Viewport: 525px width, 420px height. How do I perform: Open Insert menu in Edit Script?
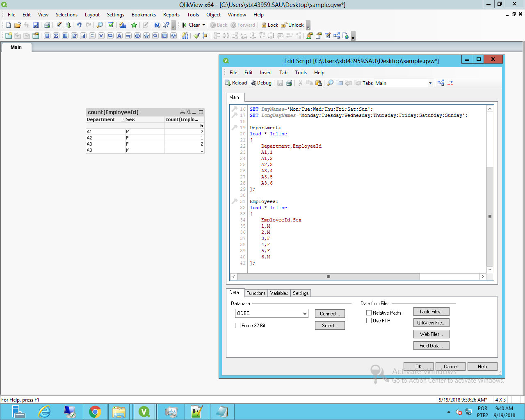click(266, 73)
